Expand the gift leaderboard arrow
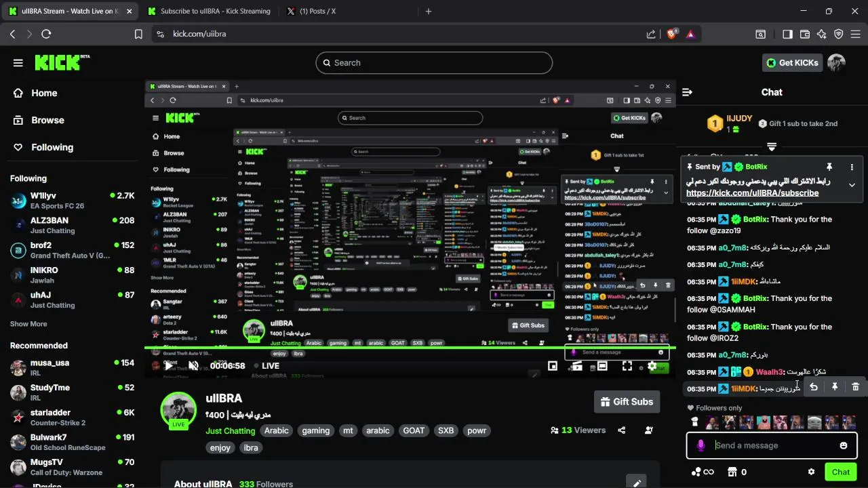This screenshot has height=488, width=868. [x=772, y=146]
